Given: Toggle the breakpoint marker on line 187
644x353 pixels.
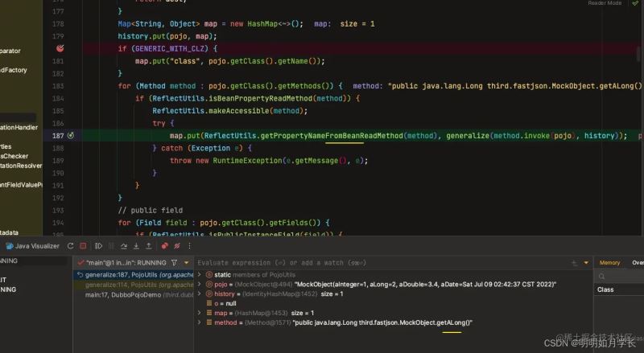Looking at the screenshot, I should coord(72,135).
